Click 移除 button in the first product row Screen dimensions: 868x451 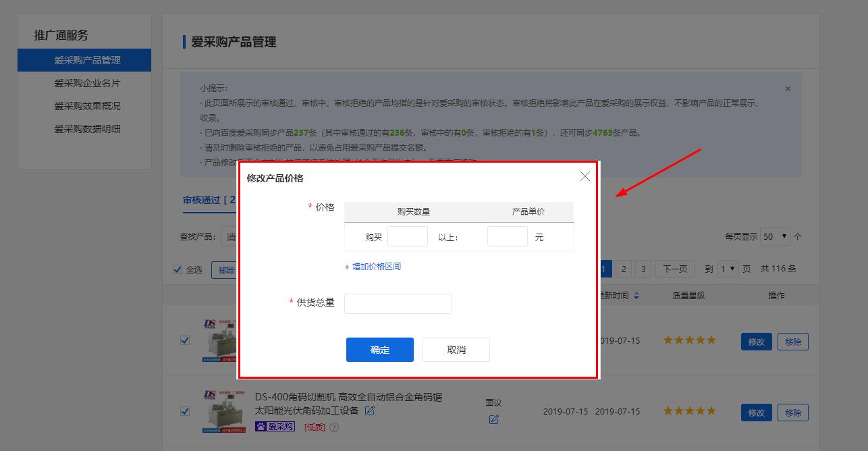pos(793,342)
